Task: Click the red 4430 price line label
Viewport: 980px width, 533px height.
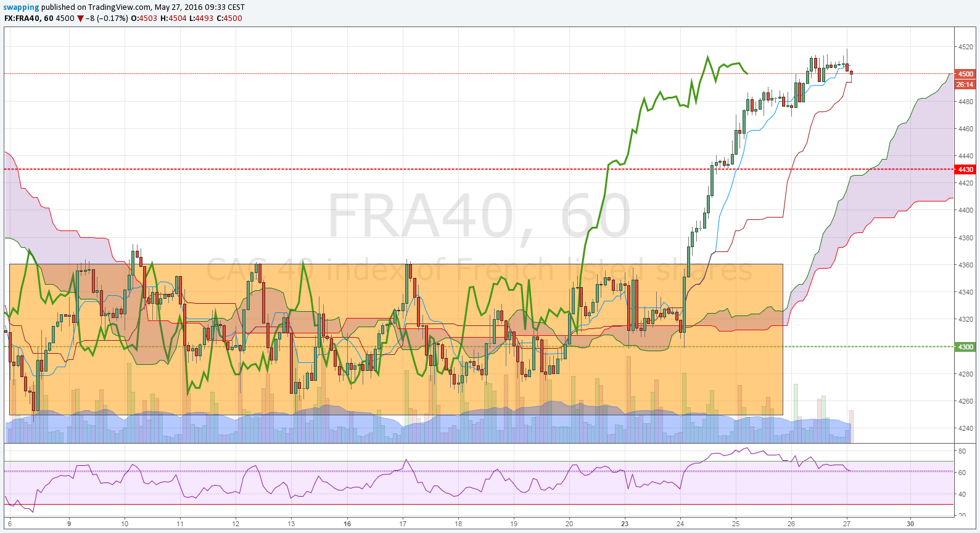Action: [965, 169]
